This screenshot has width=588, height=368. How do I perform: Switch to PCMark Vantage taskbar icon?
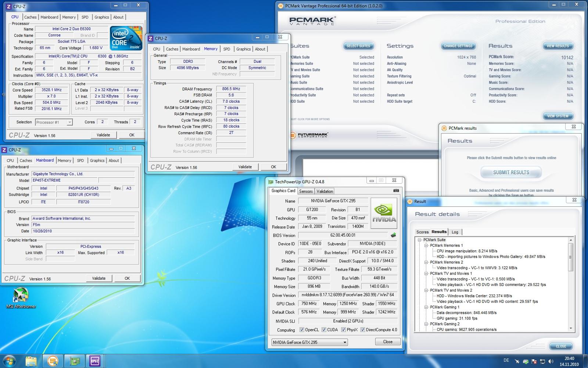(53, 361)
